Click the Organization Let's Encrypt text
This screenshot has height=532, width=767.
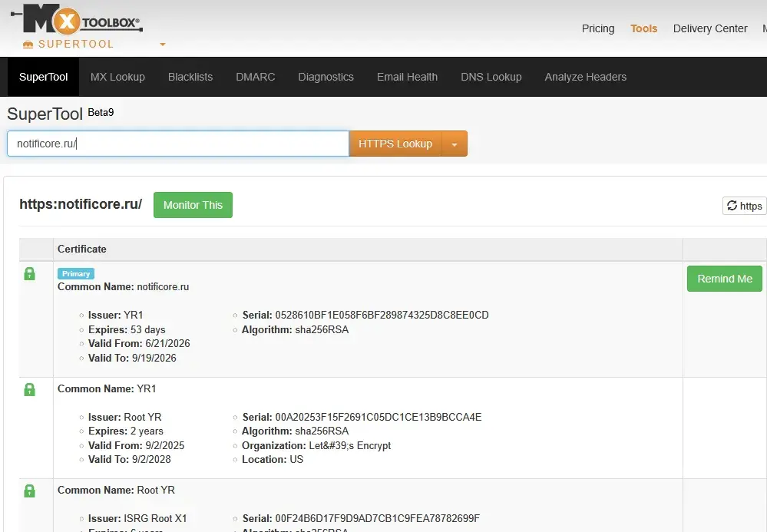tap(316, 445)
